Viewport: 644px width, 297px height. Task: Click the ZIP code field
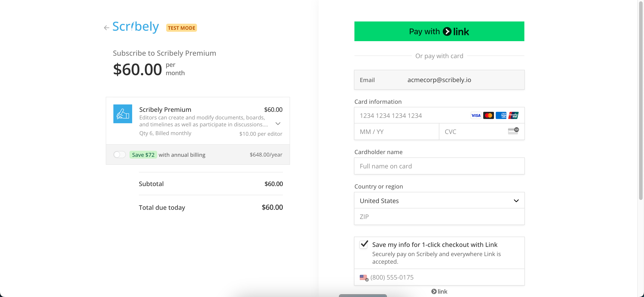pos(439,217)
